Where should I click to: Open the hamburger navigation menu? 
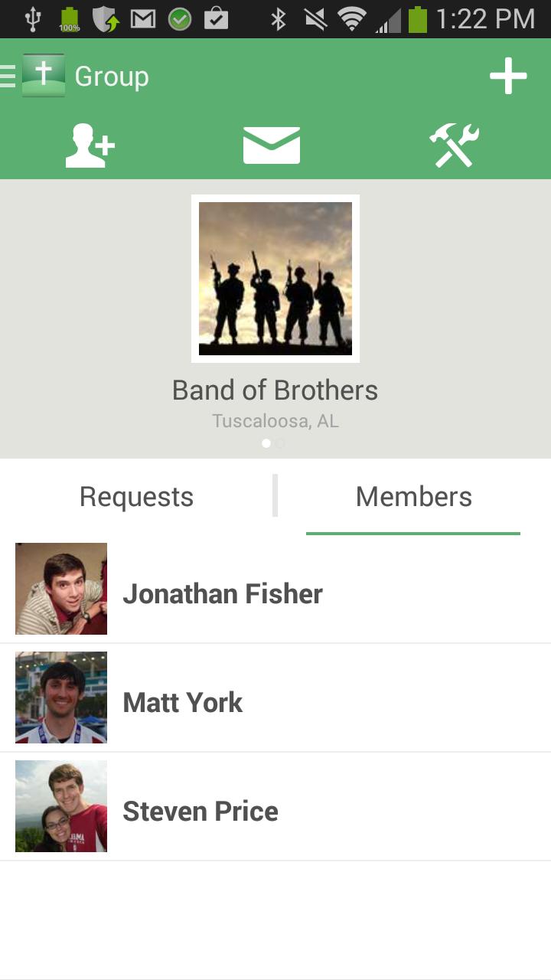8,77
